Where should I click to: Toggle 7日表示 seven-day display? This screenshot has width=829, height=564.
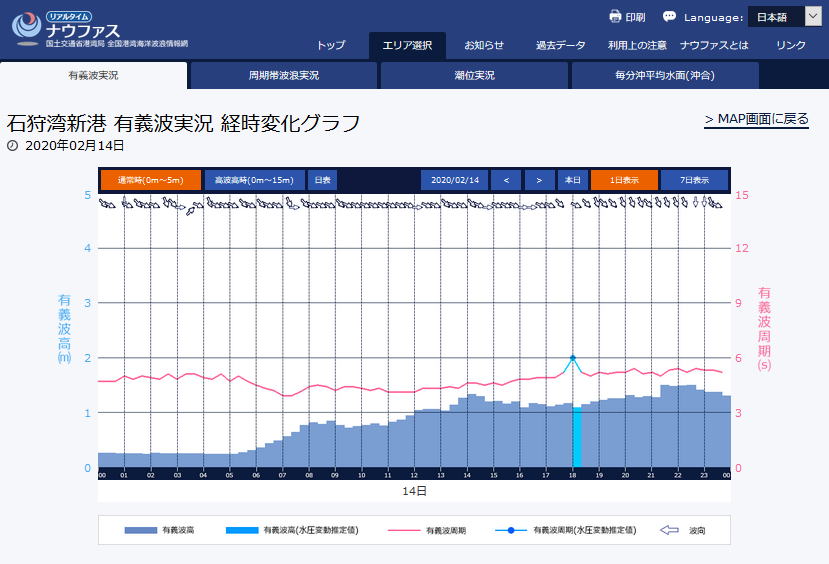[694, 180]
